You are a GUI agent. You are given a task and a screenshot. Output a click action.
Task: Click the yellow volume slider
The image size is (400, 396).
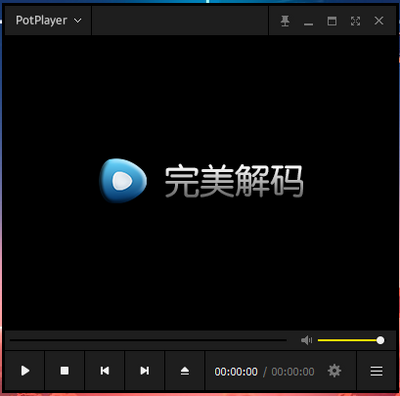(350, 340)
